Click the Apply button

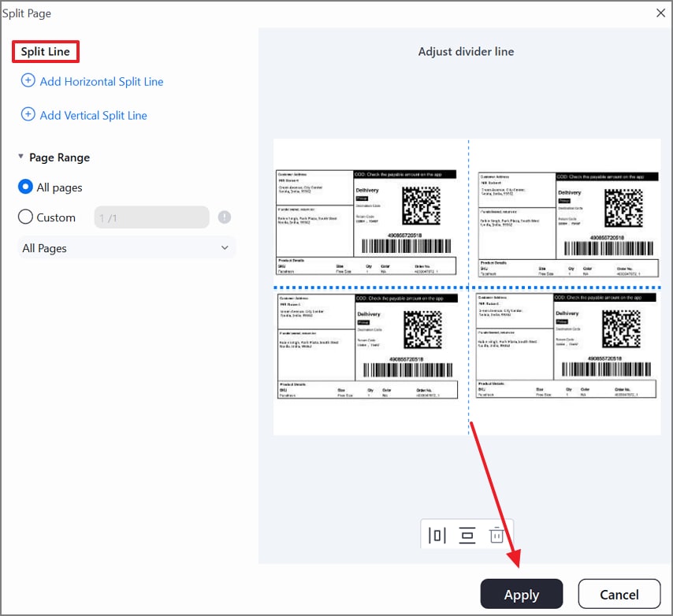[522, 594]
